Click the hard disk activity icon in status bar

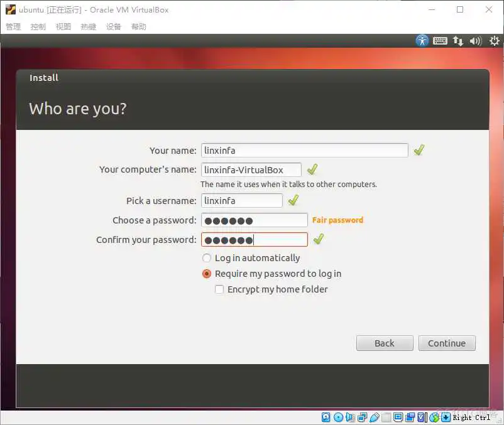326,417
